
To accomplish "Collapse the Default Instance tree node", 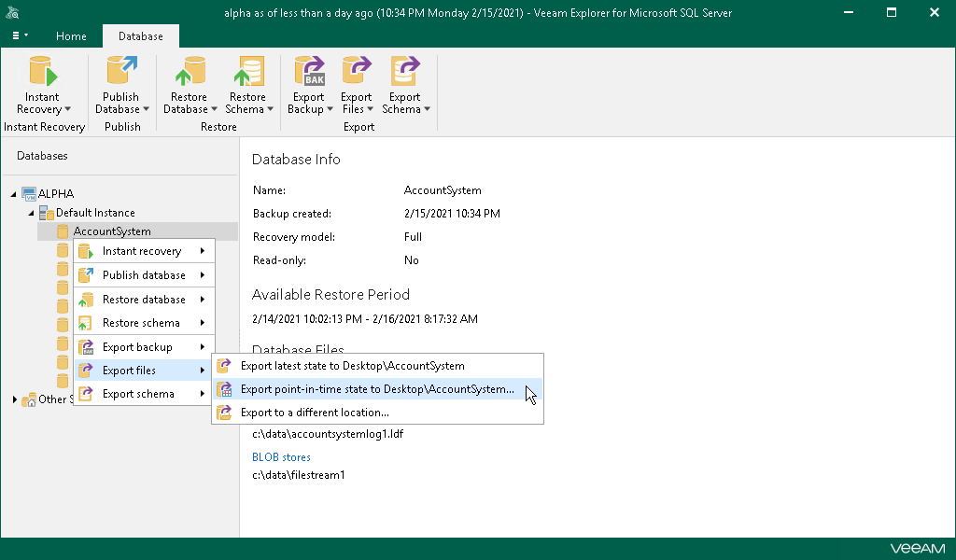I will point(31,214).
